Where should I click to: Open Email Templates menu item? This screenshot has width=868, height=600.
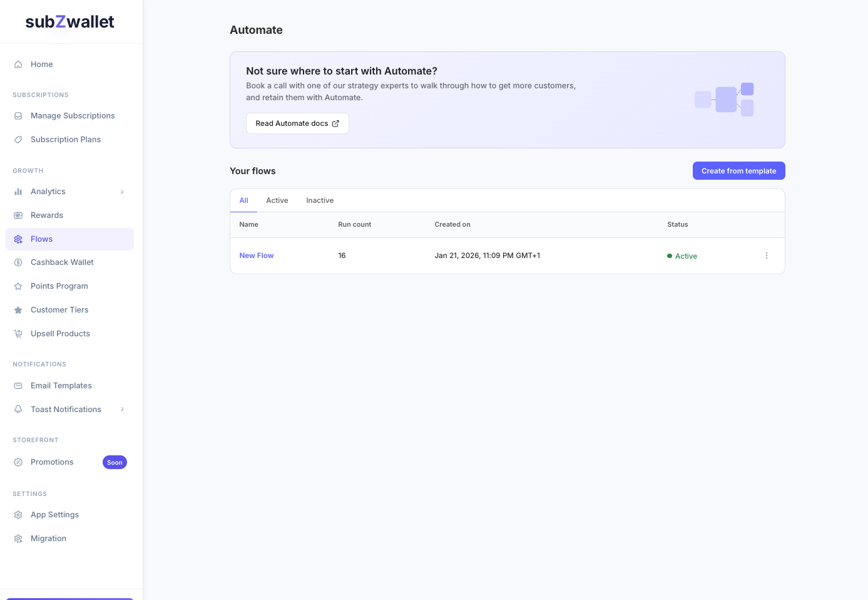(69, 386)
